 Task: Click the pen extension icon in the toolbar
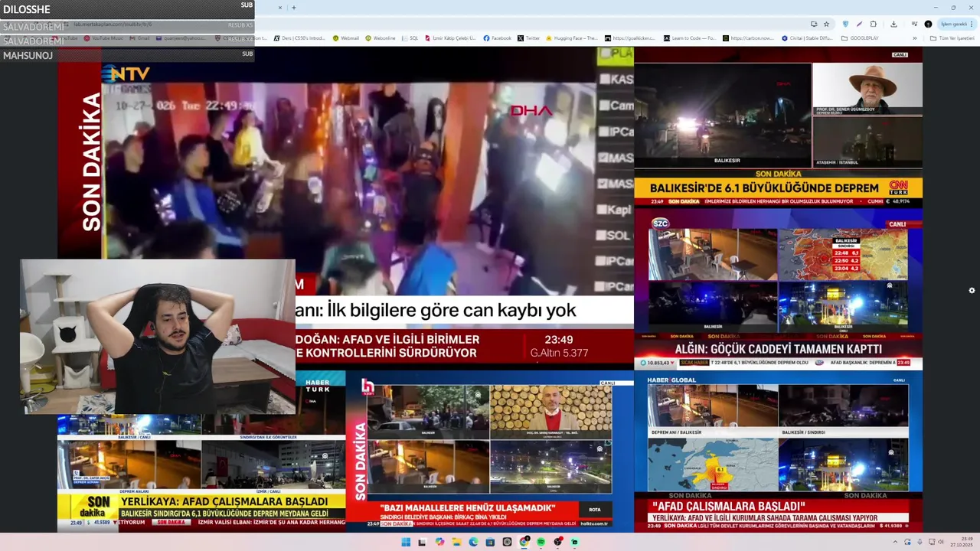pos(859,24)
